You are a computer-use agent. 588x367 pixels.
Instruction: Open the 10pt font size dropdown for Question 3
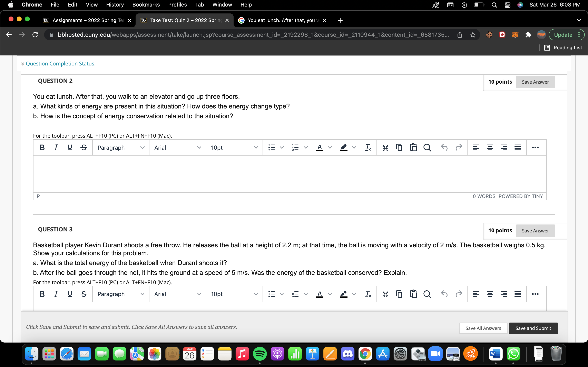[x=234, y=294]
